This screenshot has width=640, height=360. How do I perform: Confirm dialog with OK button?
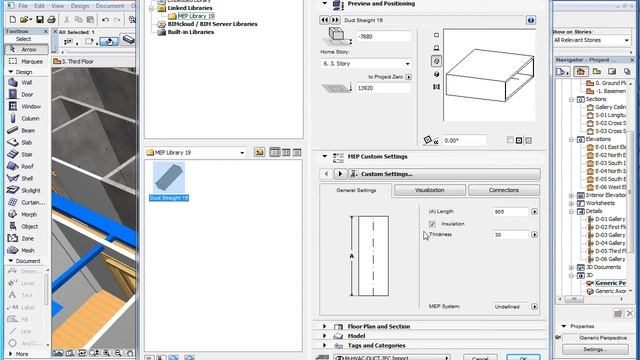click(523, 357)
